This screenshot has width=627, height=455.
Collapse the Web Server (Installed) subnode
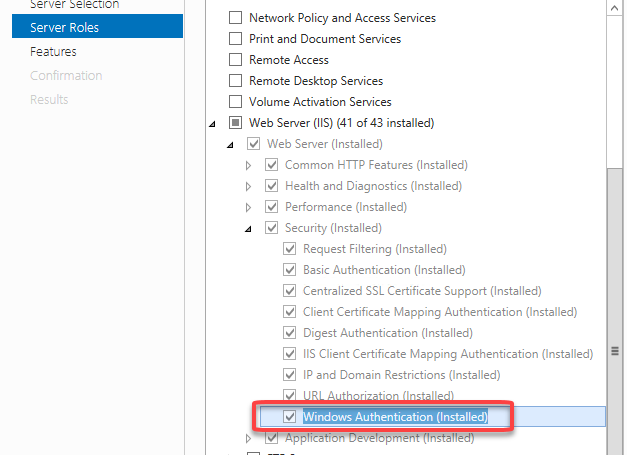(x=230, y=145)
